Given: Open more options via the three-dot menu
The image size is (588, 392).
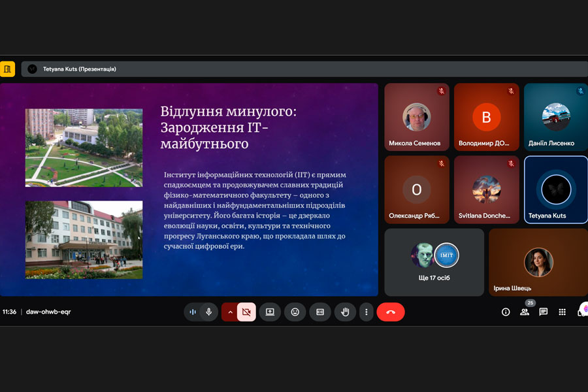Looking at the screenshot, I should [367, 312].
